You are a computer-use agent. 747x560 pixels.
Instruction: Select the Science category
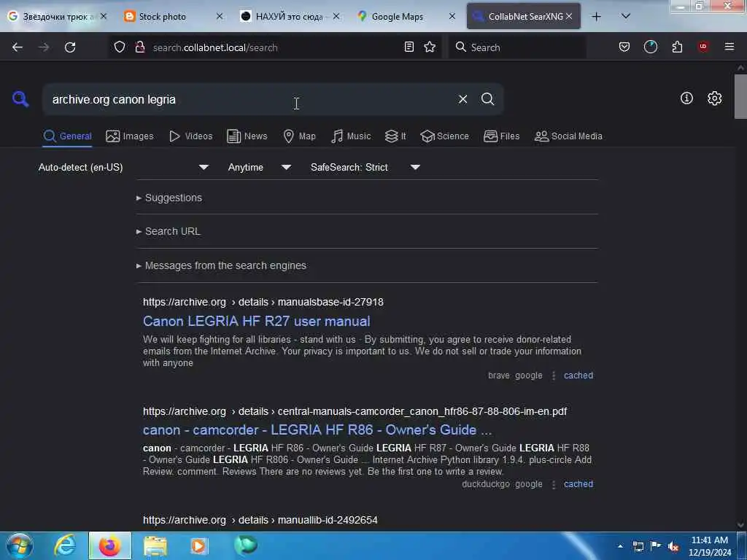(444, 136)
